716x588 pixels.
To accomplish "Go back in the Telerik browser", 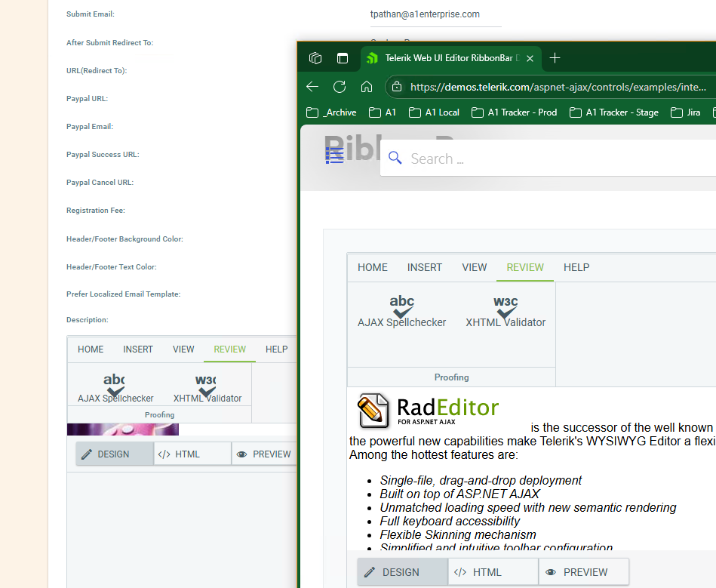I will pyautogui.click(x=312, y=87).
